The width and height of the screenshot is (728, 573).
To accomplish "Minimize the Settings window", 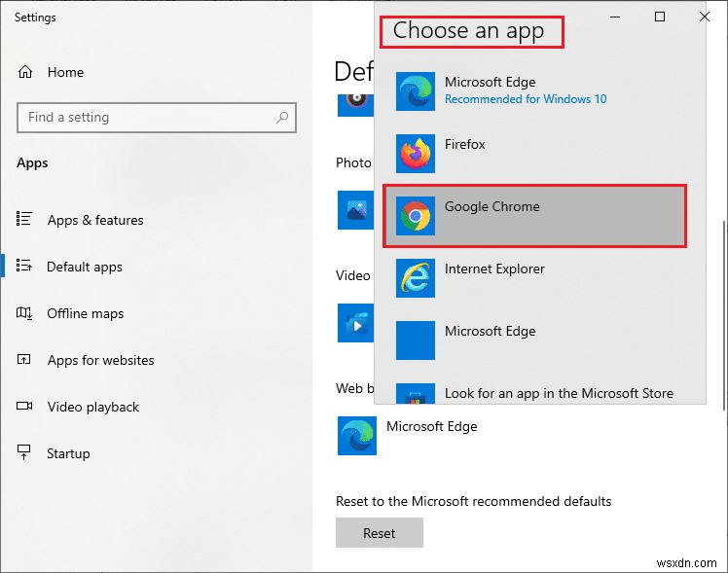I will pos(615,17).
